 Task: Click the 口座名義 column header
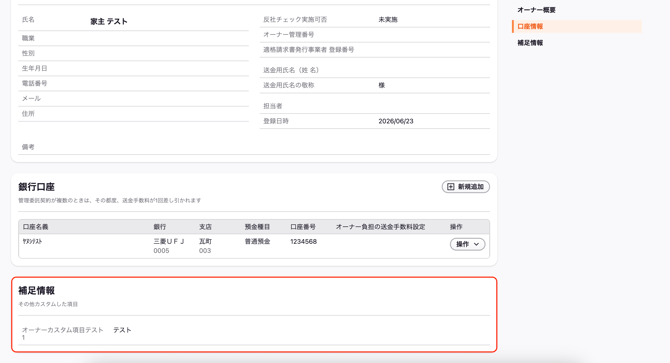click(35, 227)
